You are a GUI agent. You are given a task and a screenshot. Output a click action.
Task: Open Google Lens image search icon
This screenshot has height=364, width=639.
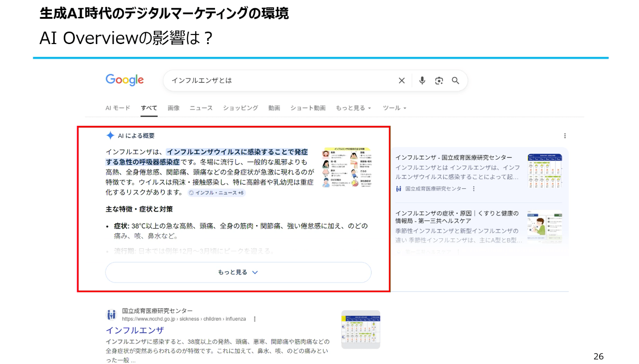pos(439,81)
